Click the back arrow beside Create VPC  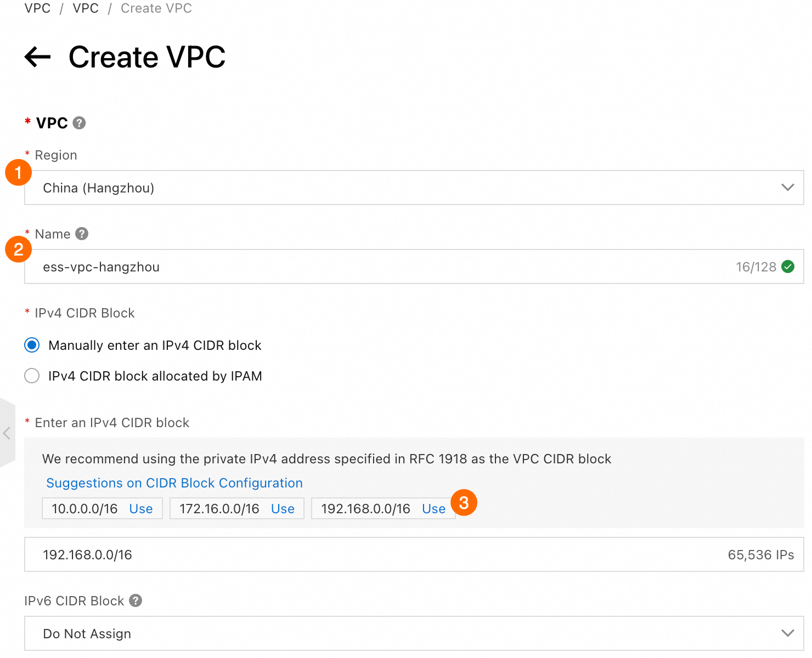38,56
